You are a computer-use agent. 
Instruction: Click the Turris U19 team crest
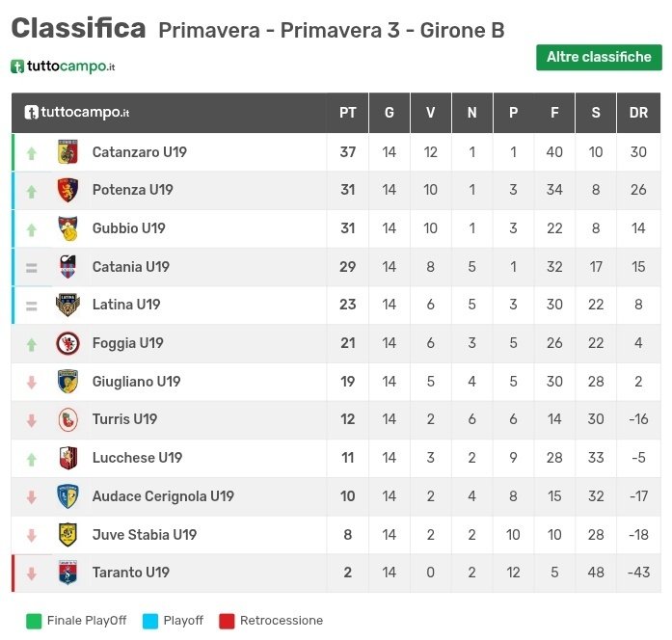(x=67, y=419)
